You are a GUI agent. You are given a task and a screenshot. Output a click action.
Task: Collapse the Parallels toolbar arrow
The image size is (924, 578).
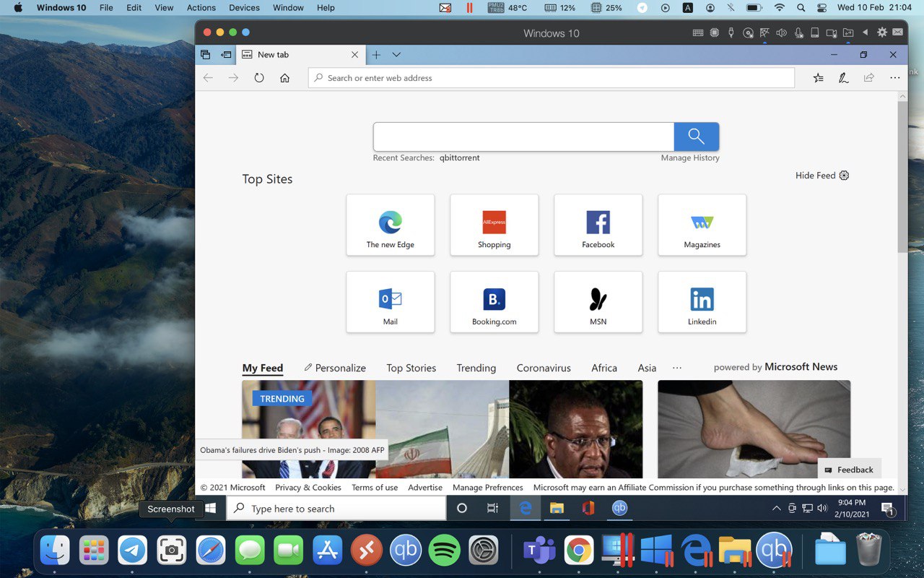[x=866, y=33]
